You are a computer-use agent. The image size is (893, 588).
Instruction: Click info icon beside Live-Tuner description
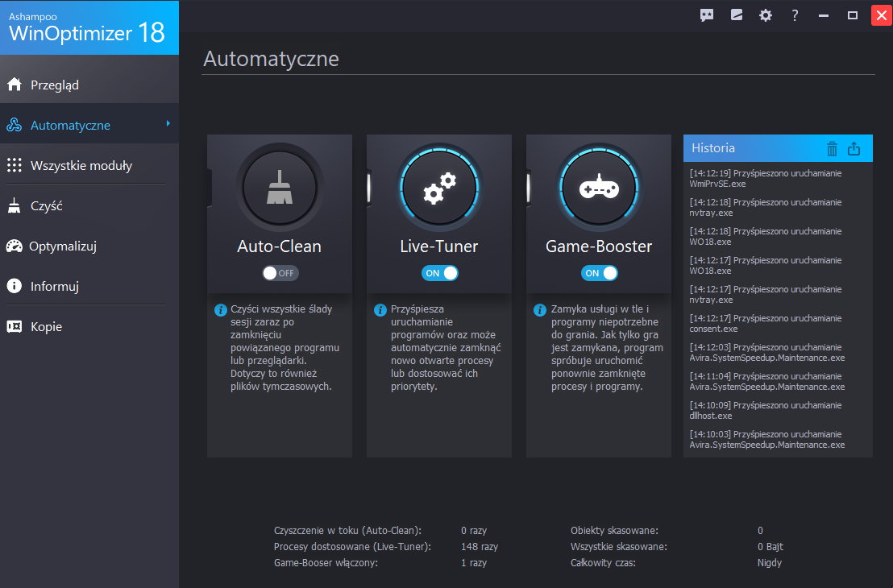pyautogui.click(x=380, y=310)
